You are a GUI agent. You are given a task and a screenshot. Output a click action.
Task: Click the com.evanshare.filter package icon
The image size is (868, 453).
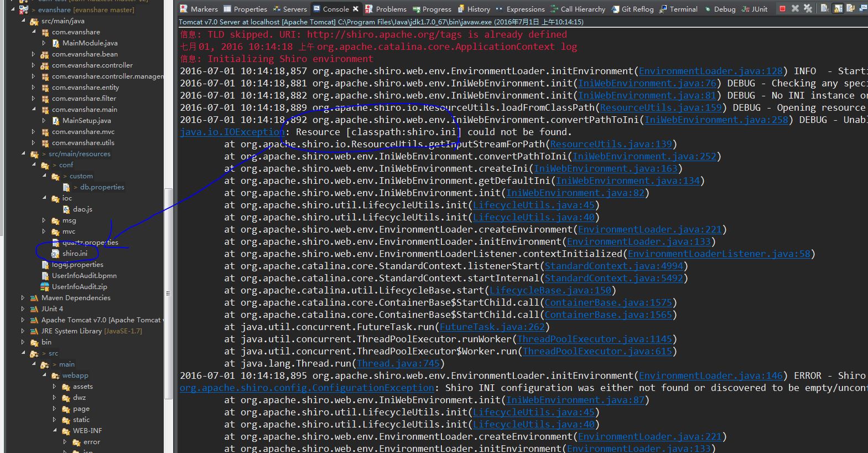(45, 99)
